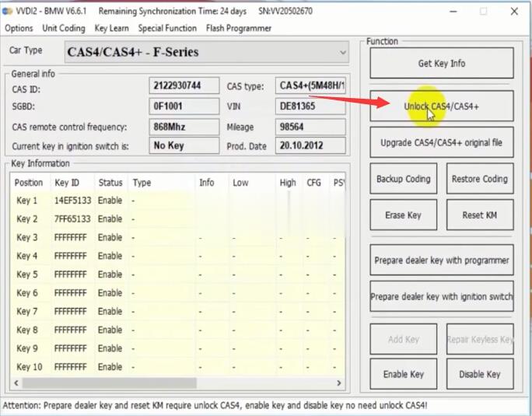
Task: Click the Low column header
Action: click(x=252, y=183)
